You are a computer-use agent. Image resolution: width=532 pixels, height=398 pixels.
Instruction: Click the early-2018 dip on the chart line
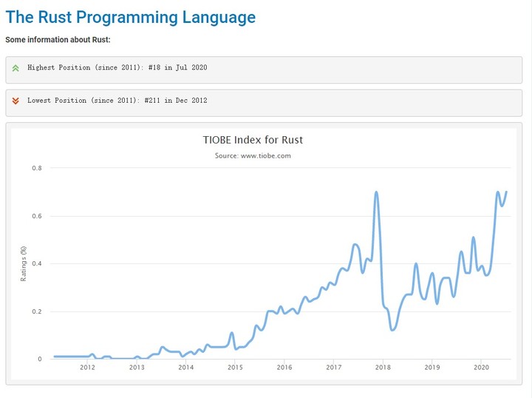[x=392, y=329]
